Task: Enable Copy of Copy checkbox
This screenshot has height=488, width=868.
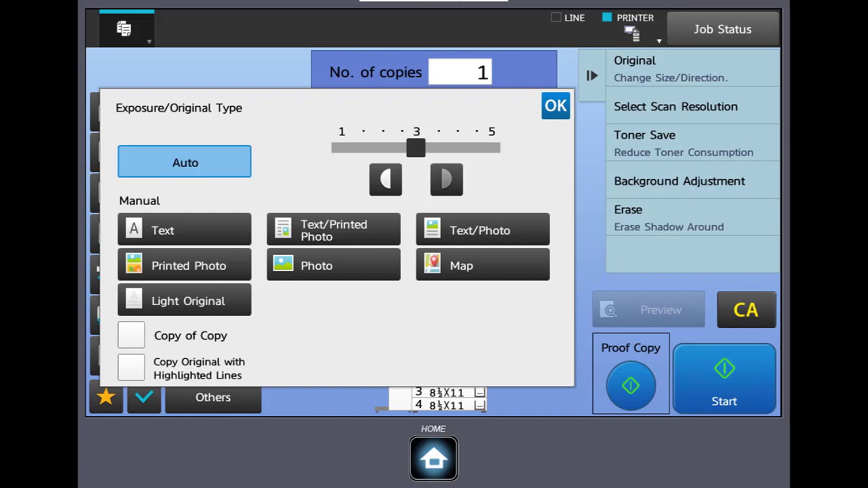Action: point(132,335)
